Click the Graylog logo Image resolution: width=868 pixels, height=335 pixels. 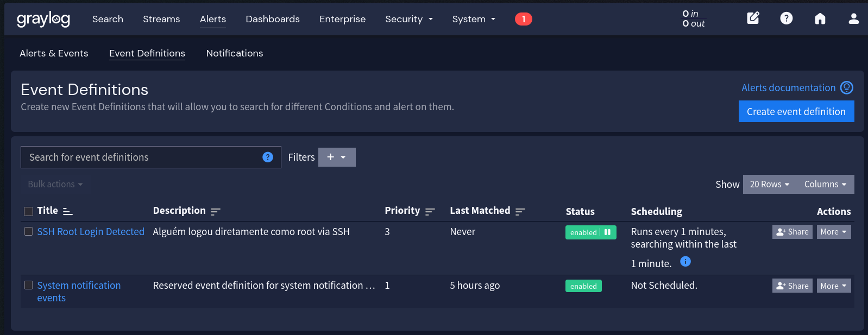pyautogui.click(x=43, y=19)
